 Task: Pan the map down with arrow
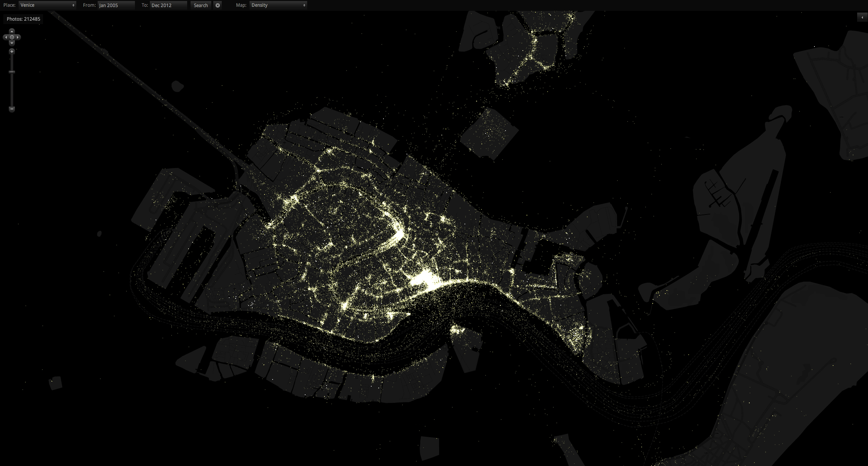tap(12, 43)
